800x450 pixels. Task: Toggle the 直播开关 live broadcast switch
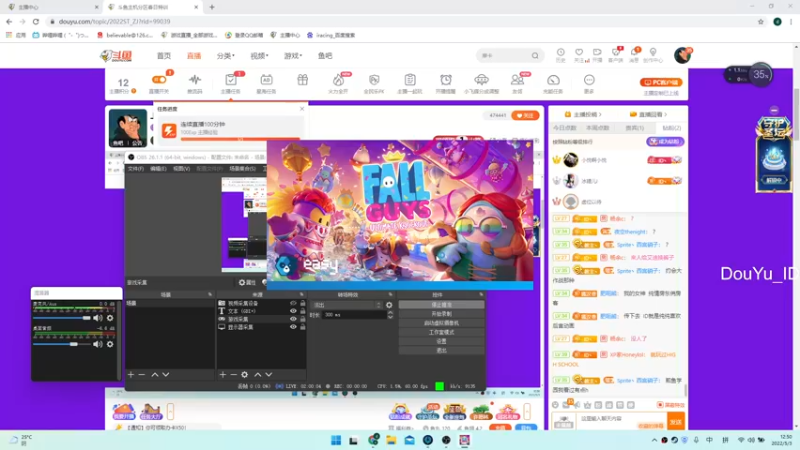[159, 80]
